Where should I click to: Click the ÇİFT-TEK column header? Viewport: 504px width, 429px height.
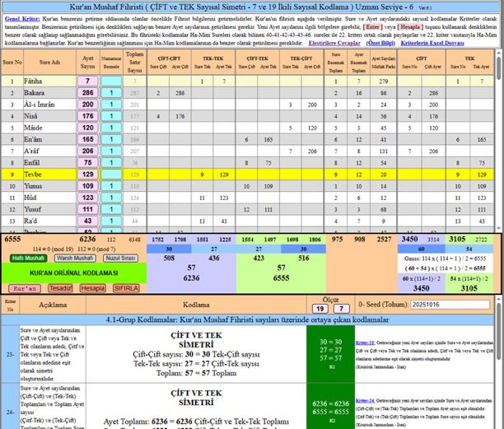point(258,58)
